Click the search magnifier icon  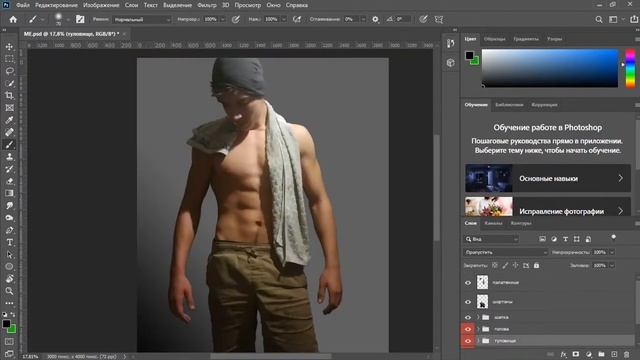tap(598, 19)
